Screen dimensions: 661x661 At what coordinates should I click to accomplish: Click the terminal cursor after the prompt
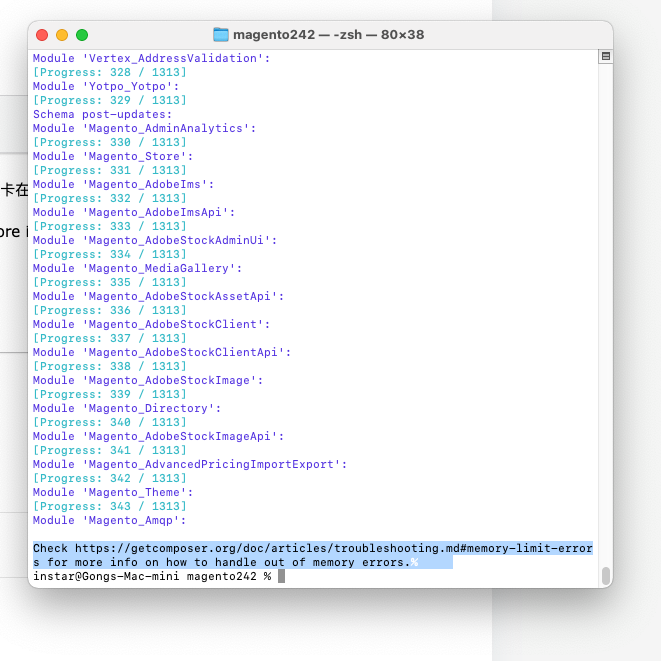pos(282,576)
